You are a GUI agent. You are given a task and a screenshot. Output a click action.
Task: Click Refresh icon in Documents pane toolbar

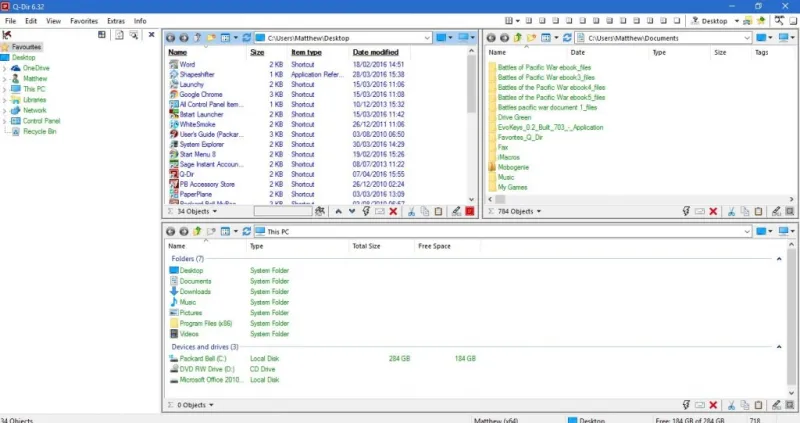coord(566,38)
